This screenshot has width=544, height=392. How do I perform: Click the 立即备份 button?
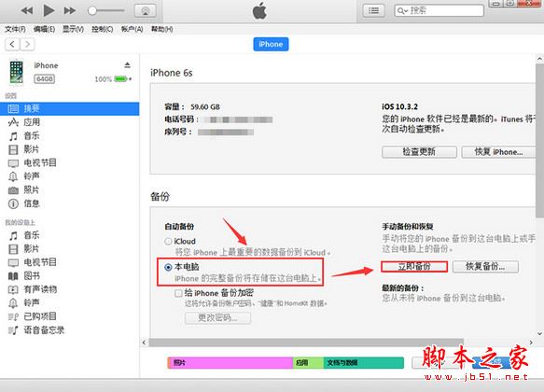(414, 266)
